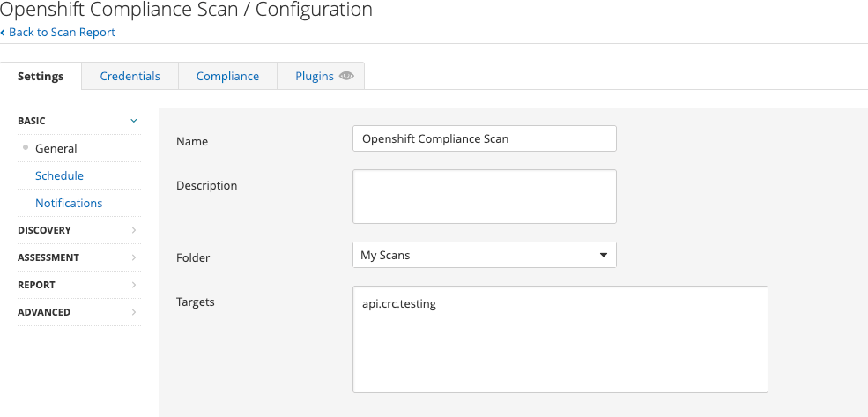
Task: Focus the Description text box
Action: [484, 197]
